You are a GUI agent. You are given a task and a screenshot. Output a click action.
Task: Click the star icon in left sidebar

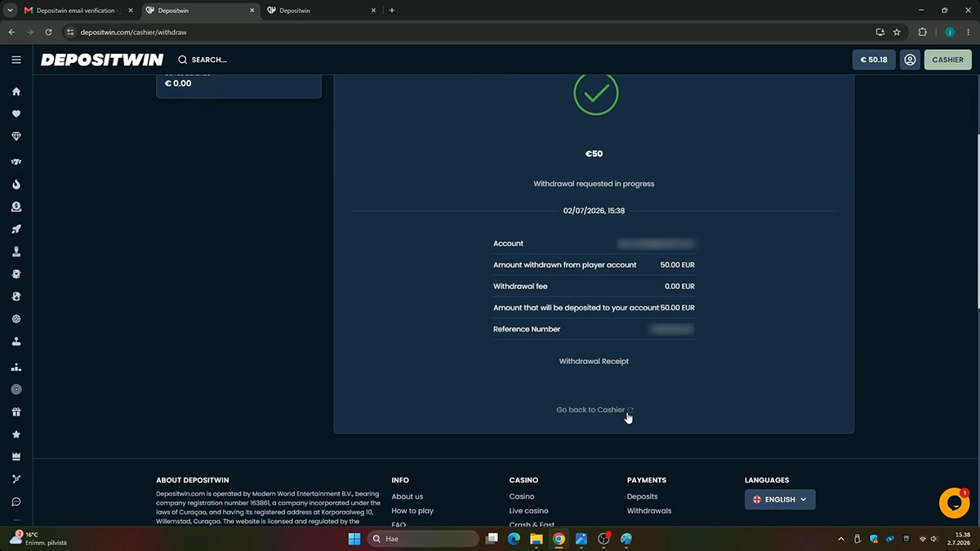pos(16,434)
